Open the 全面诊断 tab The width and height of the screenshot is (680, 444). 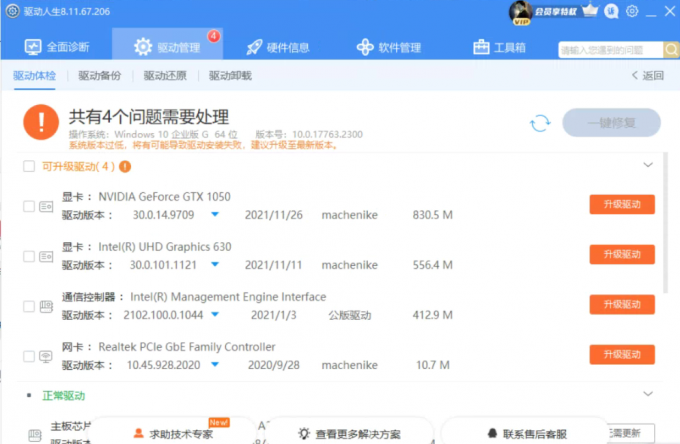pos(57,47)
